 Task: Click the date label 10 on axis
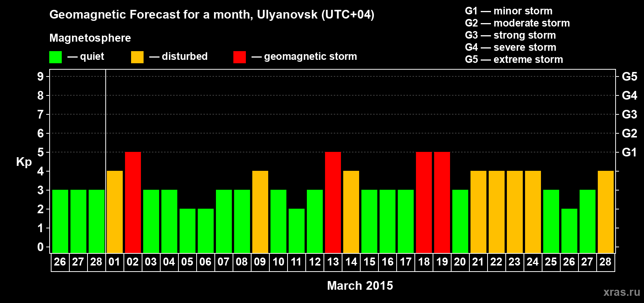coord(278,262)
